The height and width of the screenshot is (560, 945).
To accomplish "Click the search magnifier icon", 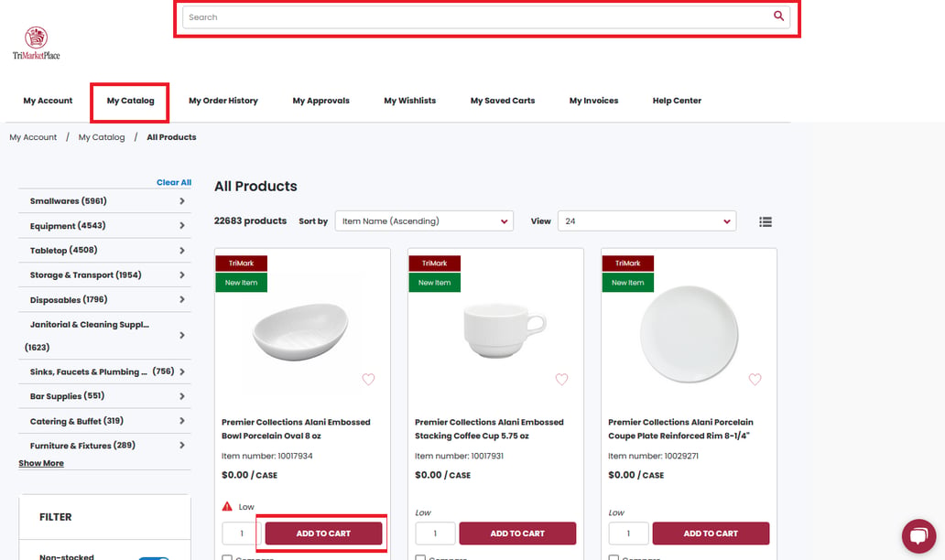I will [778, 16].
